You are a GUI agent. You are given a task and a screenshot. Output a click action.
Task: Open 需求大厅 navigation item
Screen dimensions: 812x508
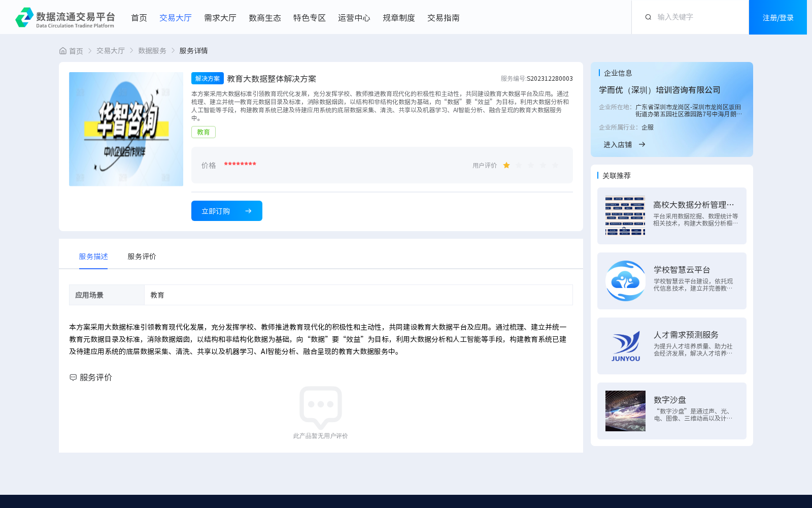point(220,18)
